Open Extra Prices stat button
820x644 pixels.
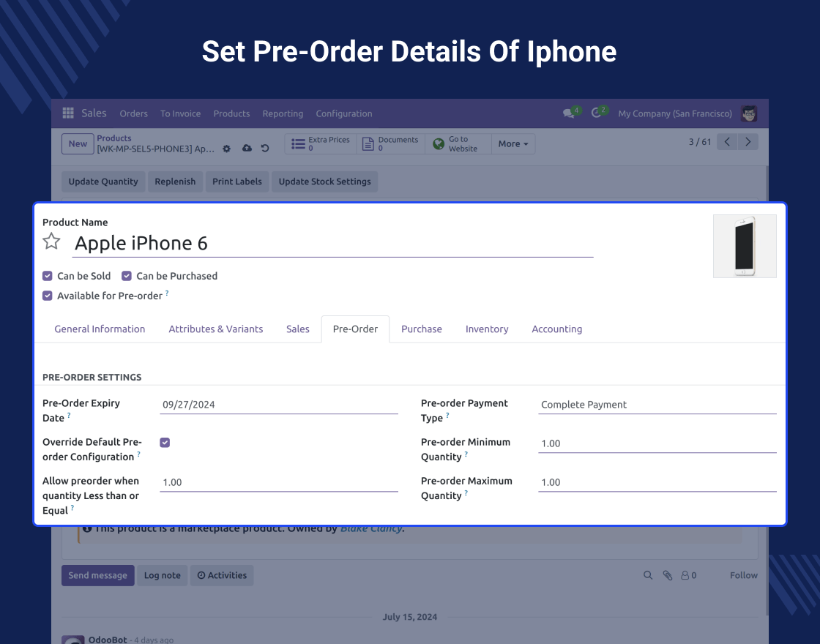(x=321, y=143)
